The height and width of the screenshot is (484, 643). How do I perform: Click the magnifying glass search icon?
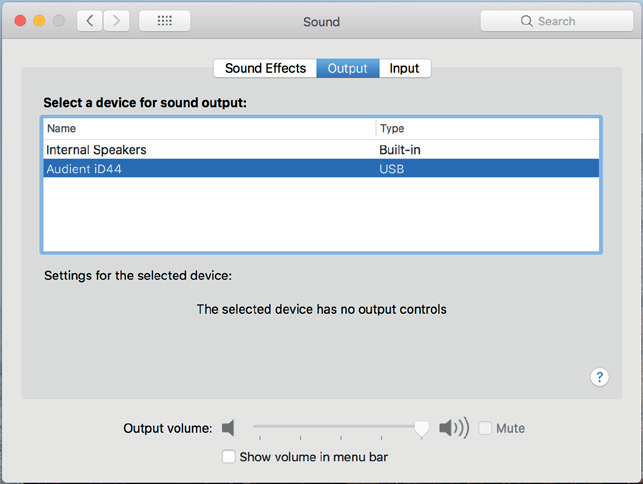pyautogui.click(x=527, y=21)
